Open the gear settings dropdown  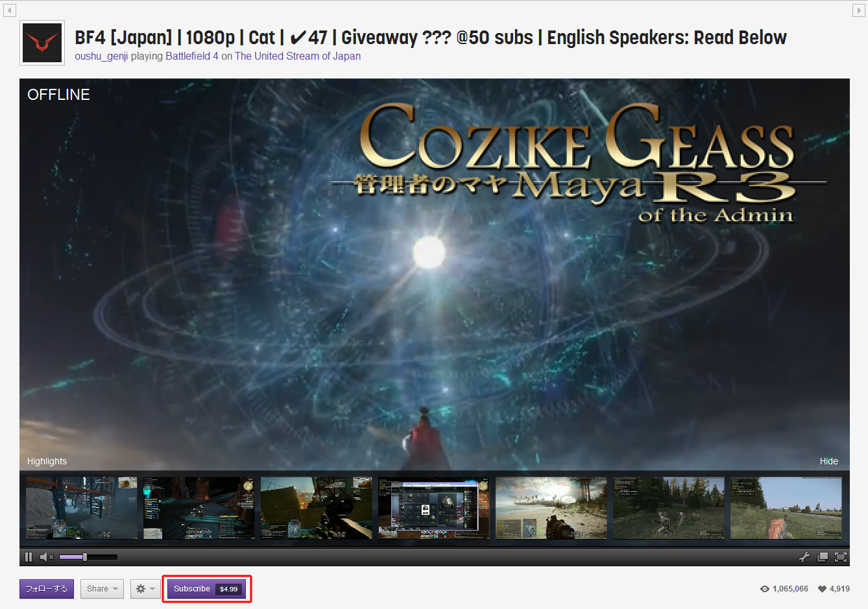[x=145, y=589]
